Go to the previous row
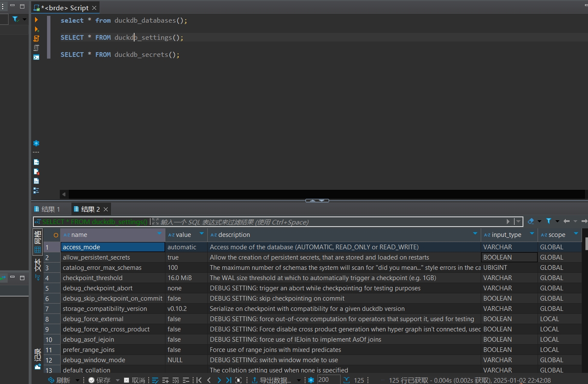The image size is (588, 384). point(209,380)
